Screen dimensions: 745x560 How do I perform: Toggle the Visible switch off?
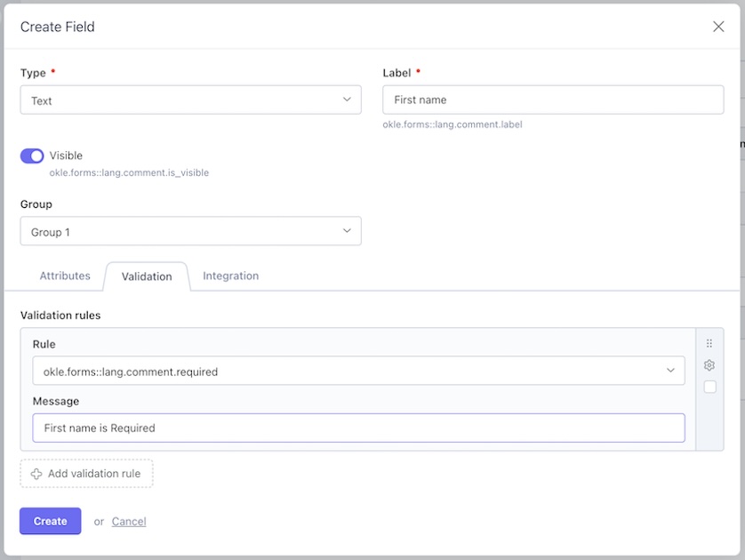point(32,156)
